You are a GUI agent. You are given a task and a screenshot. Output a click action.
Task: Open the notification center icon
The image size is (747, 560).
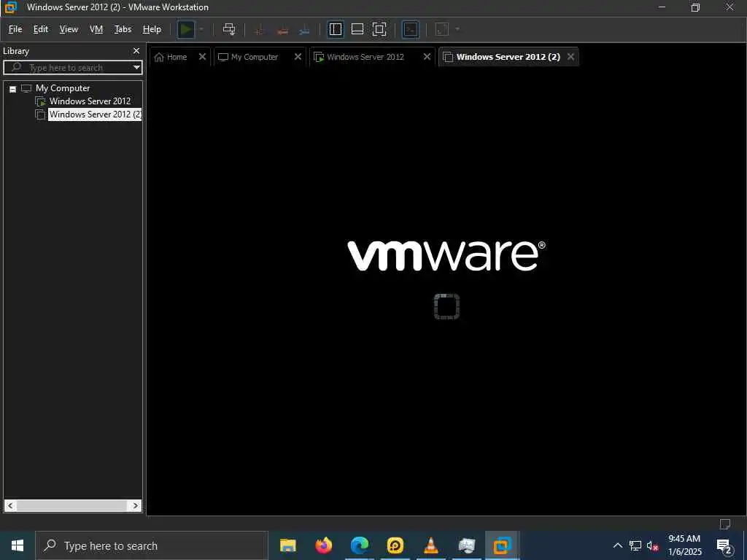[x=724, y=547]
